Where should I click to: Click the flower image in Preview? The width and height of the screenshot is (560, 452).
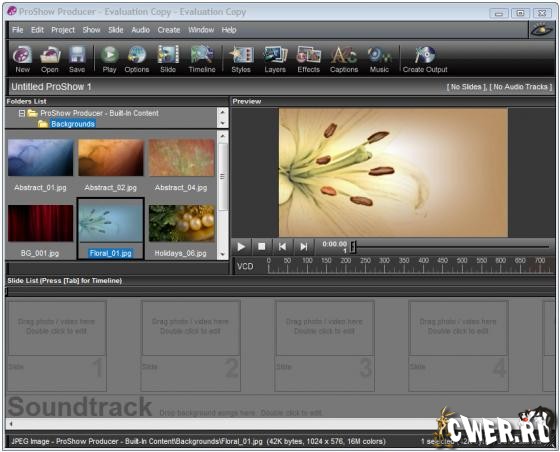click(393, 173)
